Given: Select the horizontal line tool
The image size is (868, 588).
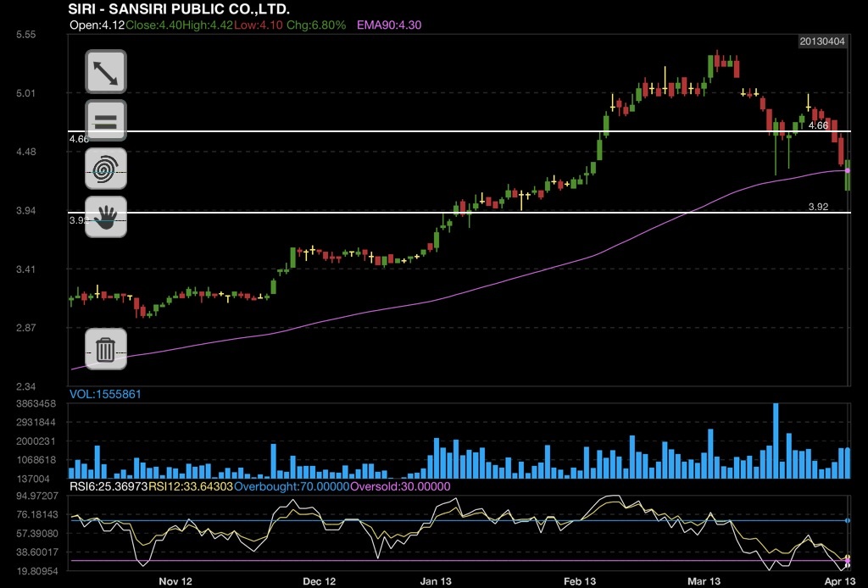Looking at the screenshot, I should pos(106,120).
